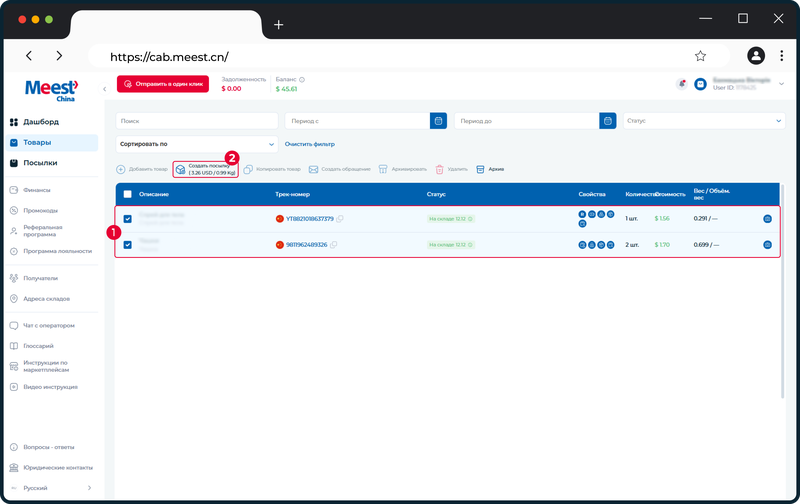
Task: Open the browser profile icon
Action: coord(756,56)
